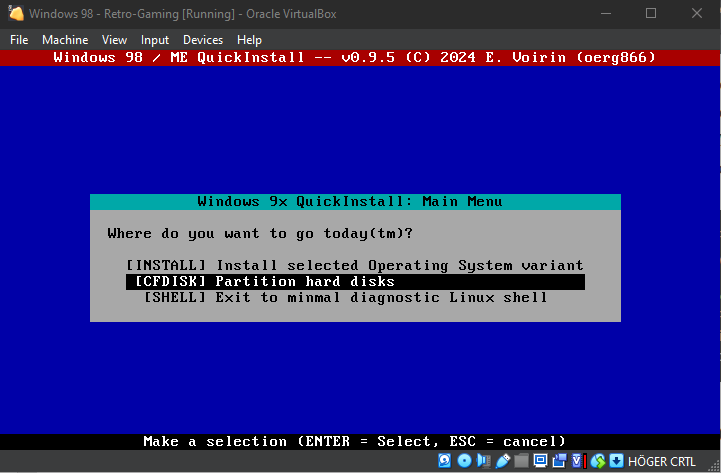Maximize the VirtualBox window
The height and width of the screenshot is (473, 721).
click(x=651, y=13)
